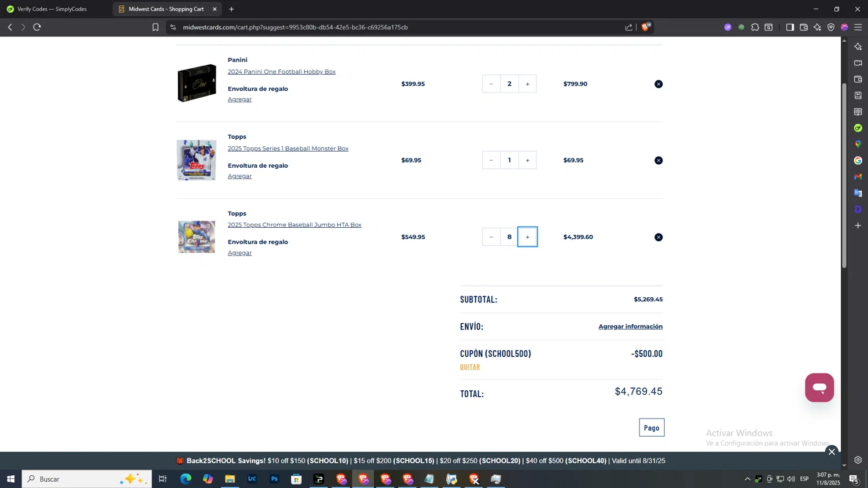Decrease quantity of Topps Series 1 Monster Box
The image size is (868, 488).
[491, 160]
